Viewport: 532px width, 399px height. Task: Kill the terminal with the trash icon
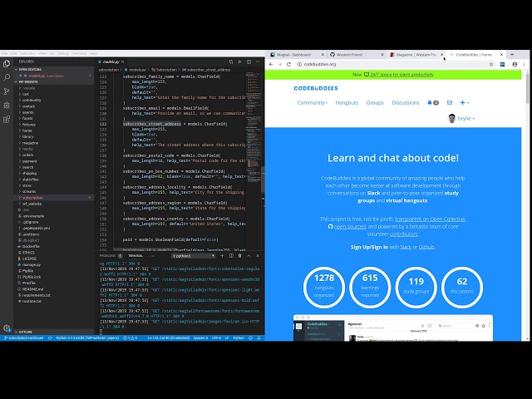[240, 255]
